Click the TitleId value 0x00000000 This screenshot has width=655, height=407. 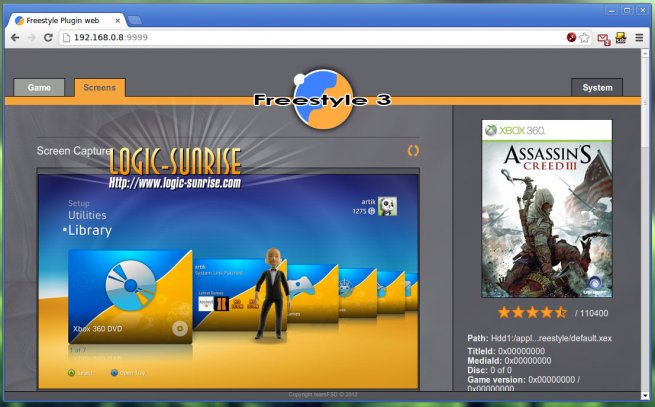tap(521, 351)
